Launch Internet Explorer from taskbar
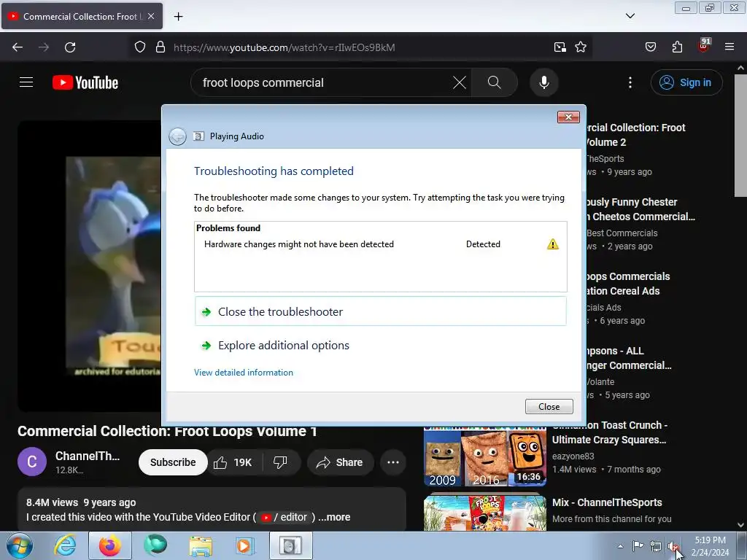 (x=65, y=545)
